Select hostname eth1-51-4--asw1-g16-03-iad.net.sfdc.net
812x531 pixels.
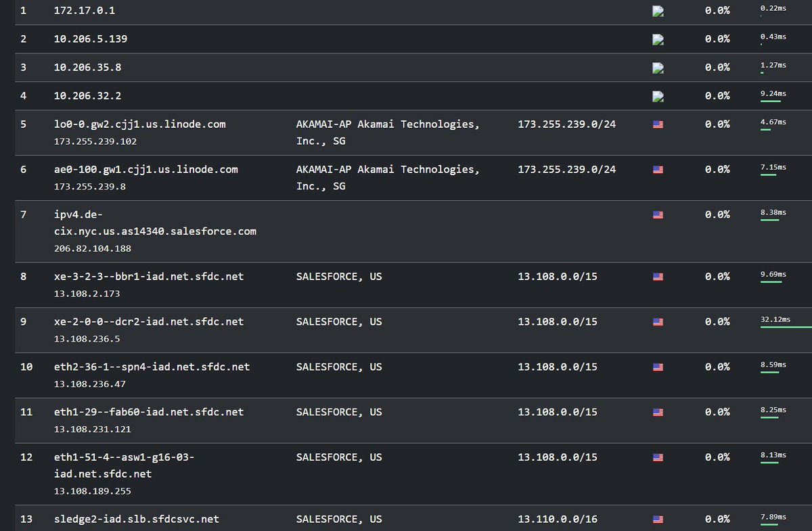pos(125,465)
